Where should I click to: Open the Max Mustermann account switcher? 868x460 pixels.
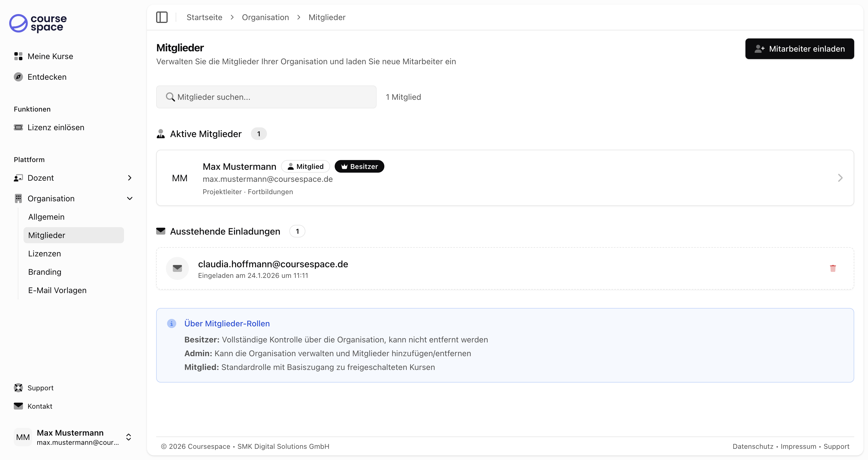[x=128, y=437]
